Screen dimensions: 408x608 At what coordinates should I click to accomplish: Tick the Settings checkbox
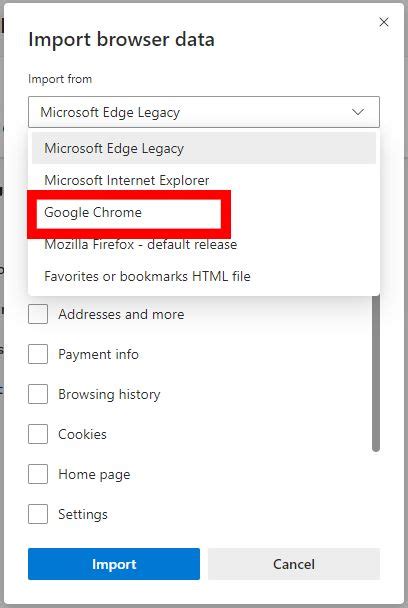[38, 514]
